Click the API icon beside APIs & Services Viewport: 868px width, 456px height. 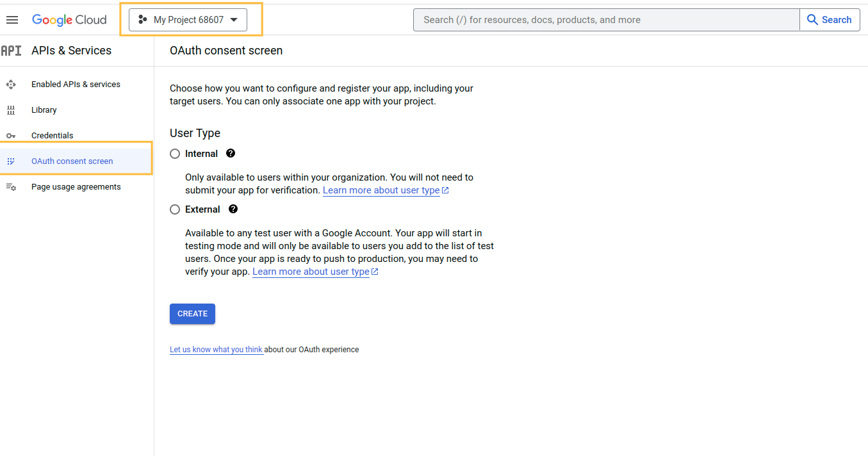[11, 51]
